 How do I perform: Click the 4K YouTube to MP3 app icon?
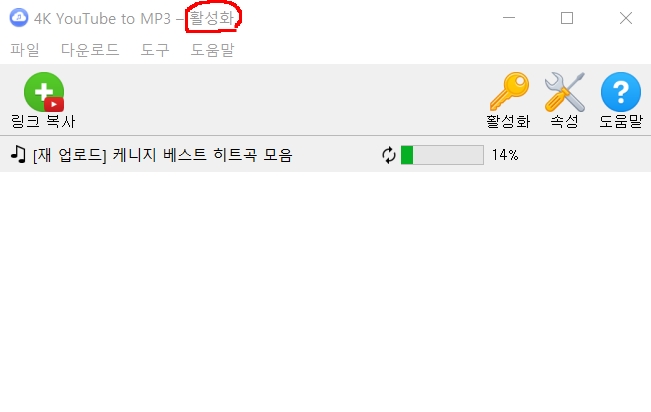(x=19, y=18)
